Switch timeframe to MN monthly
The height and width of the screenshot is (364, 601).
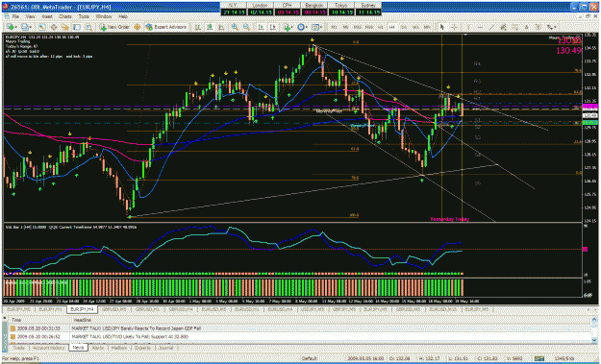[426, 27]
